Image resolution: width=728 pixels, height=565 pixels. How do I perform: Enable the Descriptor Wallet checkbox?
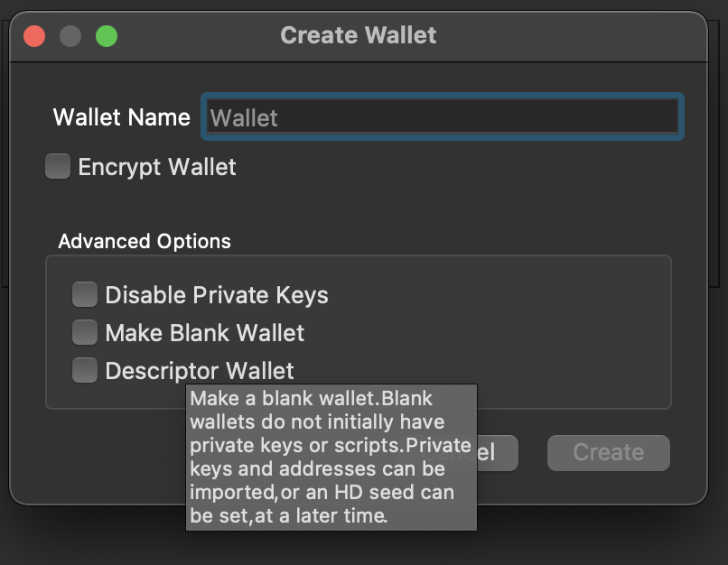click(85, 370)
